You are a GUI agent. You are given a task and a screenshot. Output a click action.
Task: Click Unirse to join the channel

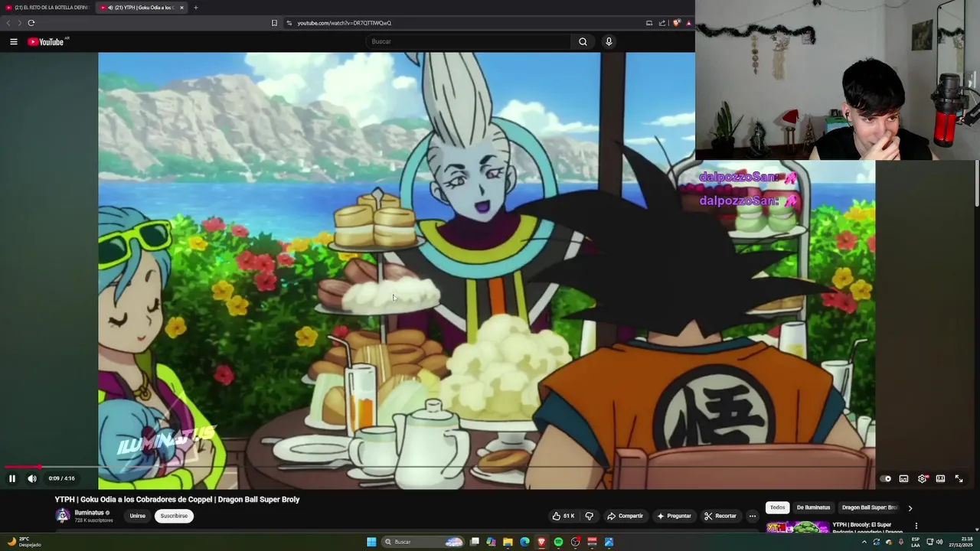click(x=137, y=516)
